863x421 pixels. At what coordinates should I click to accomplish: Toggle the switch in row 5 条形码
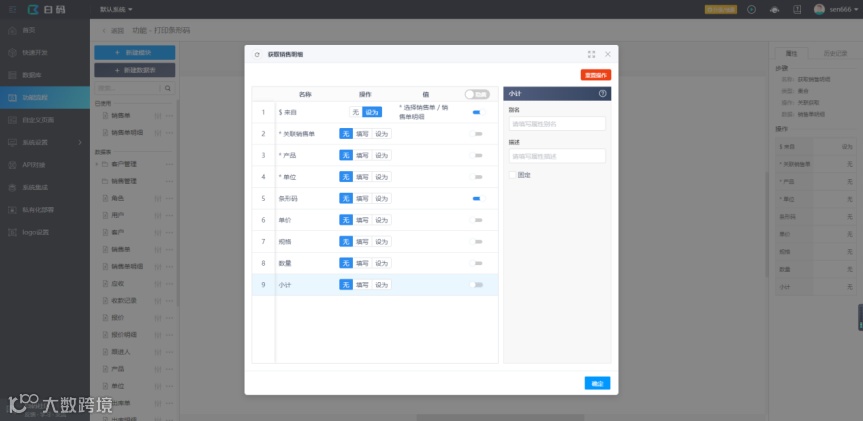pyautogui.click(x=477, y=199)
